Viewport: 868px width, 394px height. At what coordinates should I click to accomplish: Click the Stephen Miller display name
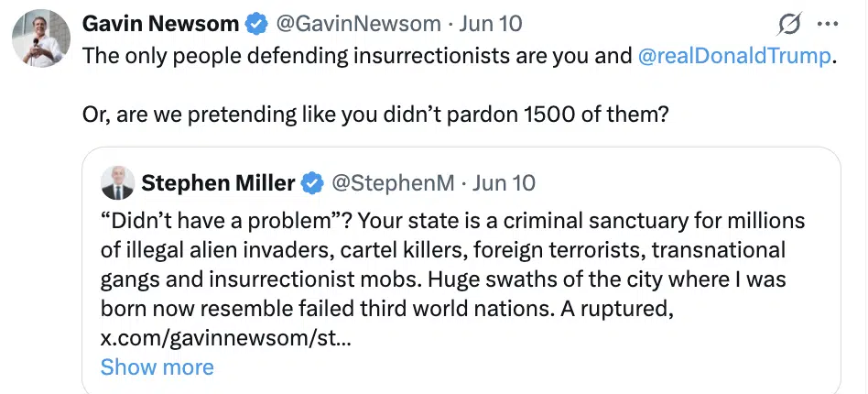coord(218,183)
